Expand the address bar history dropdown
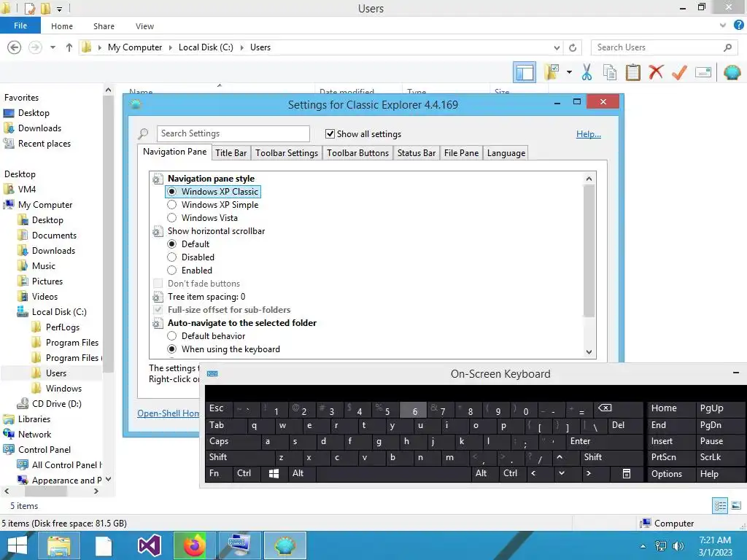Image resolution: width=747 pixels, height=560 pixels. coord(557,47)
